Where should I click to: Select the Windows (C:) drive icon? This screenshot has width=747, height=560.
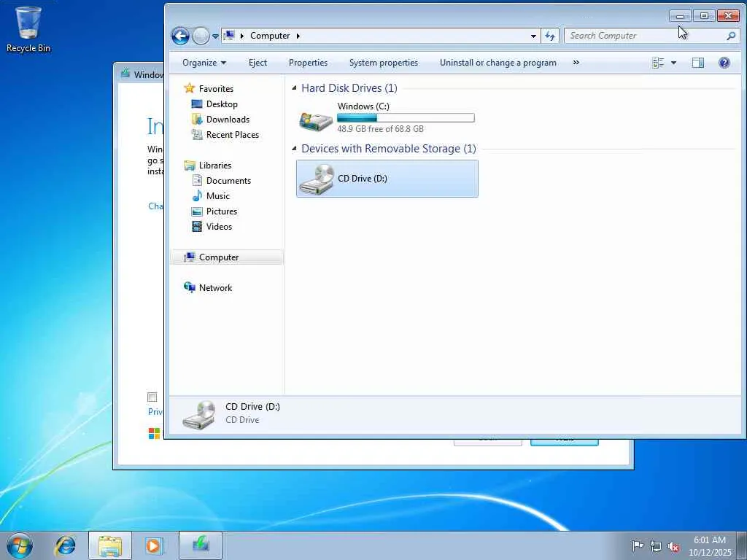[315, 120]
